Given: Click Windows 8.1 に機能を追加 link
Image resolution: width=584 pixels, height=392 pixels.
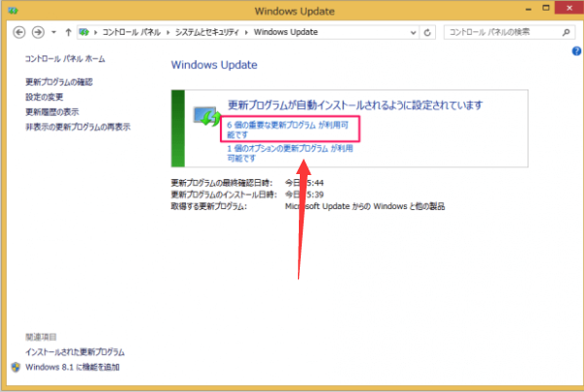Looking at the screenshot, I should [x=72, y=367].
